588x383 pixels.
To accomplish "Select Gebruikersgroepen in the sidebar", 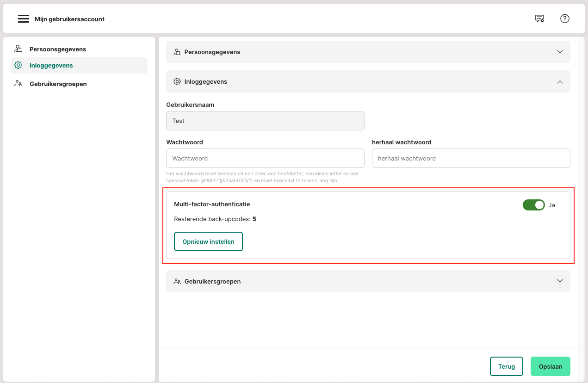I will tap(58, 84).
